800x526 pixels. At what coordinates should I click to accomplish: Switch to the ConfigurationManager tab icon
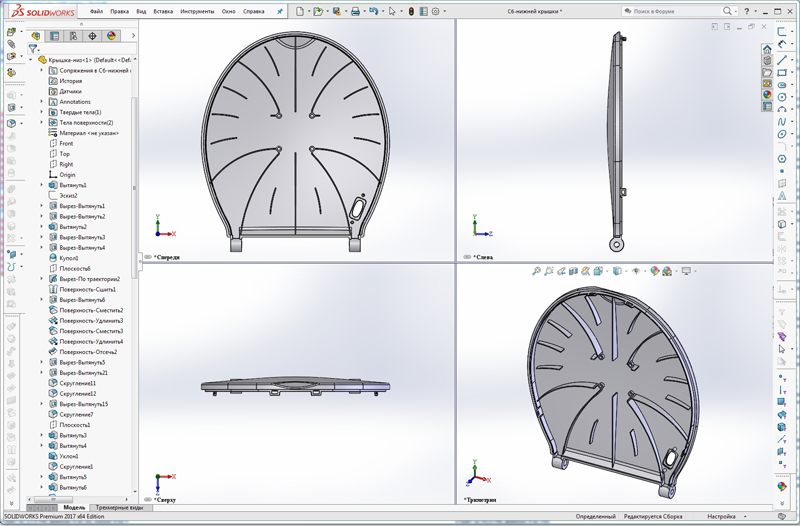73,35
